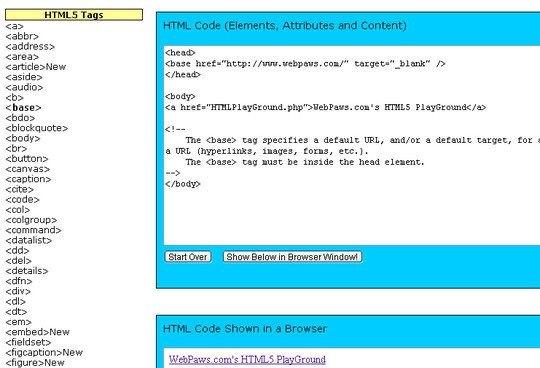Screen dimensions: 540x368
Task: Choose the <aside> tag
Action: (x=24, y=77)
